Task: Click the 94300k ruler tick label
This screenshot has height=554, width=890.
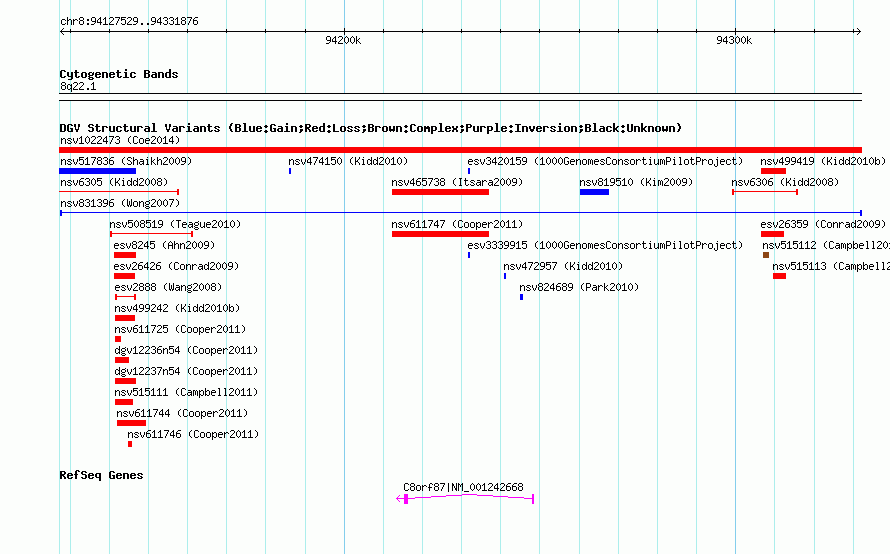Action: 734,40
